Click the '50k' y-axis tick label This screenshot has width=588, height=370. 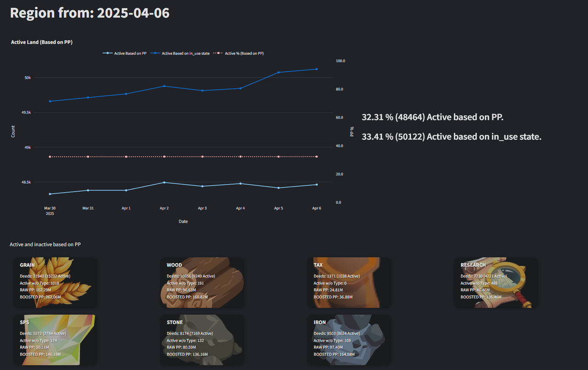point(28,78)
